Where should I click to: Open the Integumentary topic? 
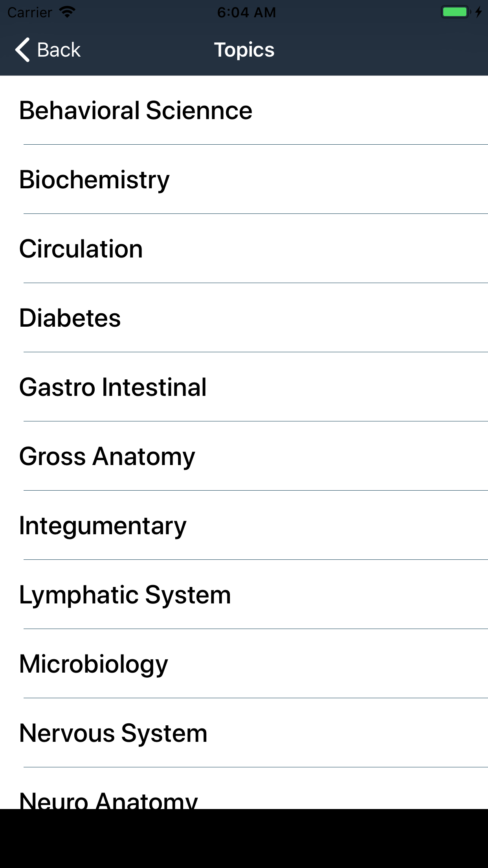click(244, 525)
